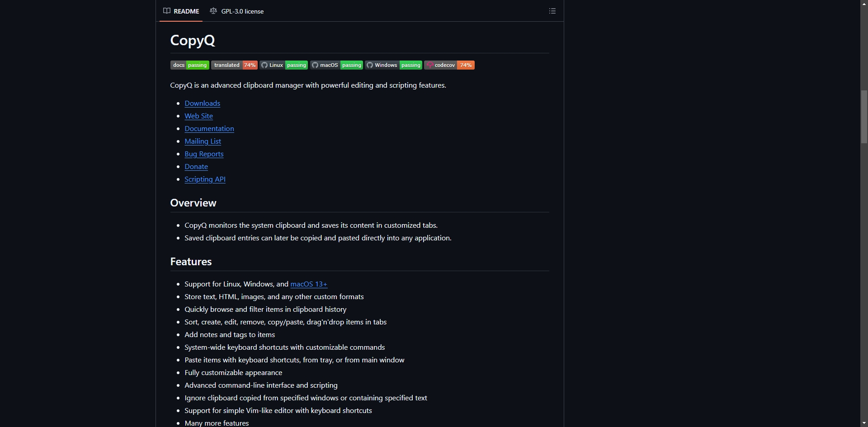Click the page scrollbar thumb
The image size is (868, 427).
point(864,117)
